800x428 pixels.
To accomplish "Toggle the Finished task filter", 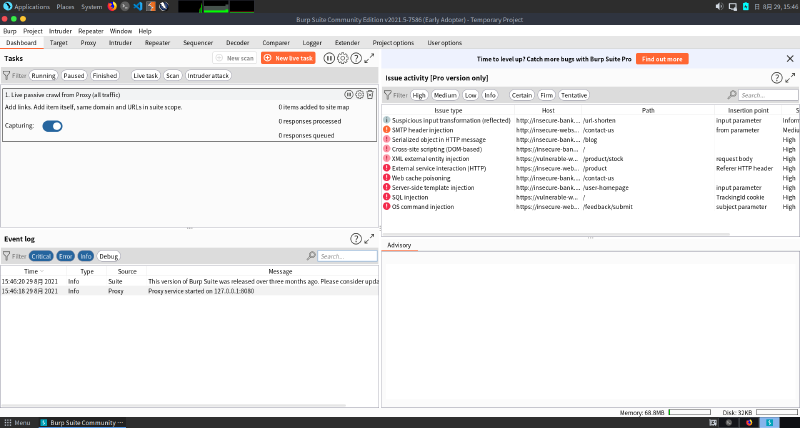I will [x=105, y=75].
